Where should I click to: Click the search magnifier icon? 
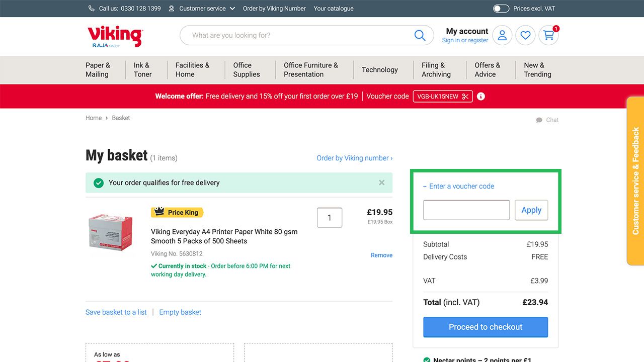[x=420, y=35]
